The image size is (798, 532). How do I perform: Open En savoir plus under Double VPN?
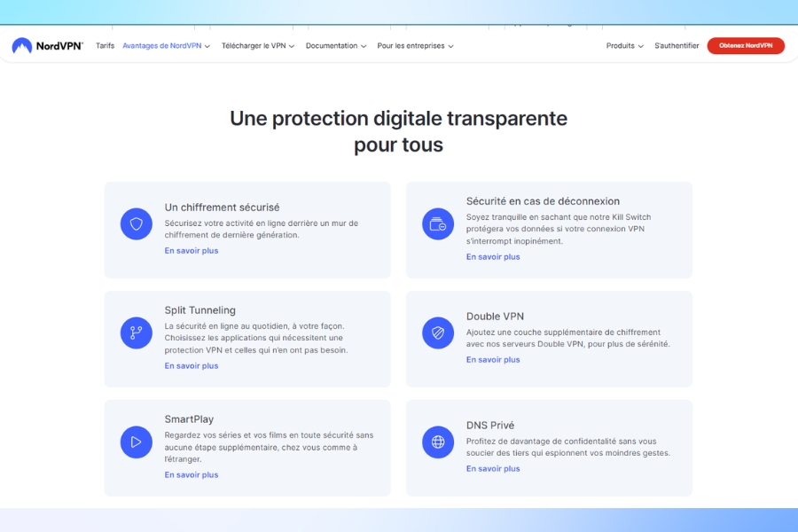[x=493, y=359]
